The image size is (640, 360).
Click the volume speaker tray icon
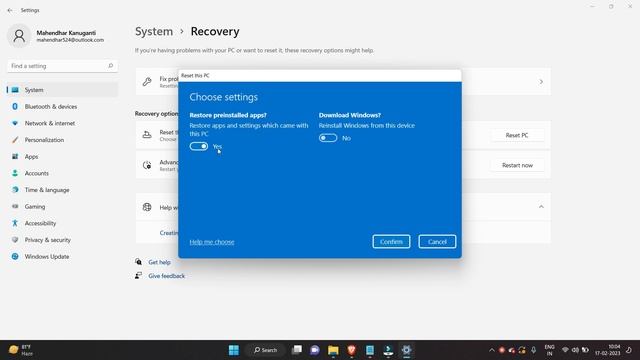tap(575, 350)
